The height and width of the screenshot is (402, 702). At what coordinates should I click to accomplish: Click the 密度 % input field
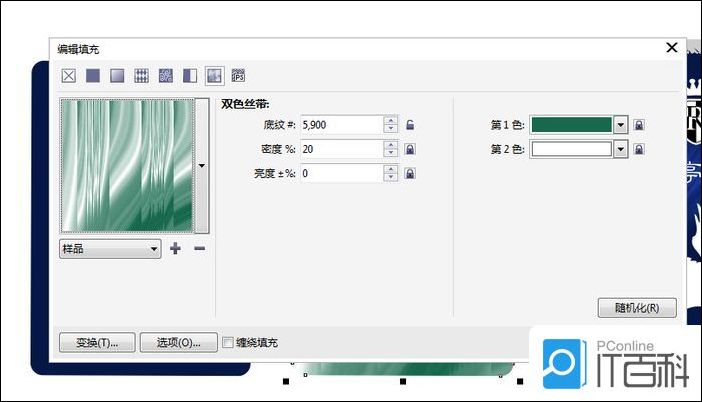(x=342, y=149)
